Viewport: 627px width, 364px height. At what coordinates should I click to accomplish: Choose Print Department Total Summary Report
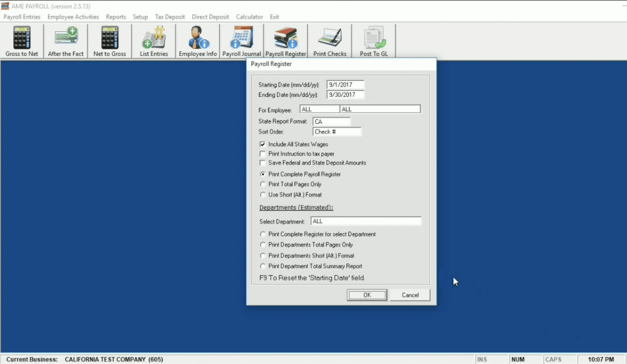click(x=263, y=266)
